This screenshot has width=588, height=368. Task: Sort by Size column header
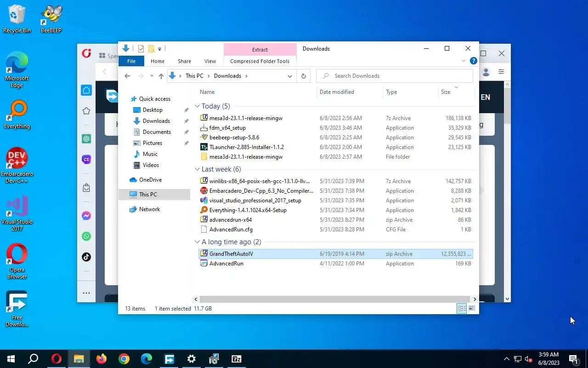coord(456,92)
